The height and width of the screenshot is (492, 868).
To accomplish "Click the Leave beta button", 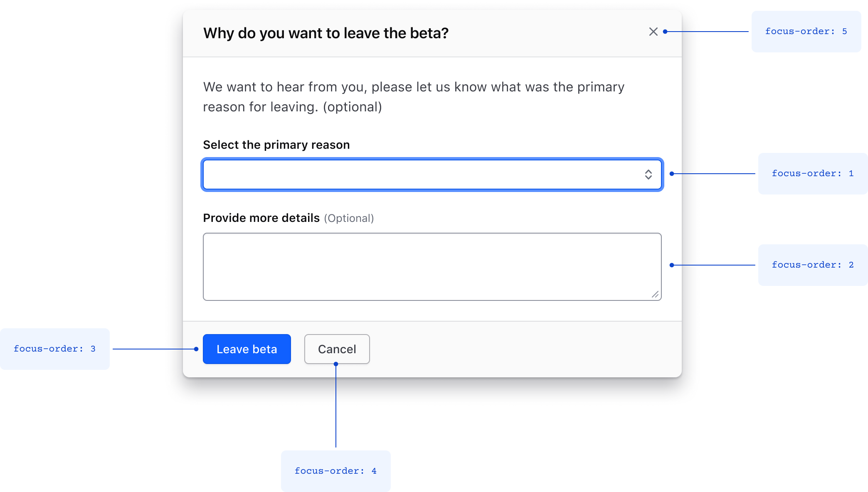I will (x=247, y=349).
